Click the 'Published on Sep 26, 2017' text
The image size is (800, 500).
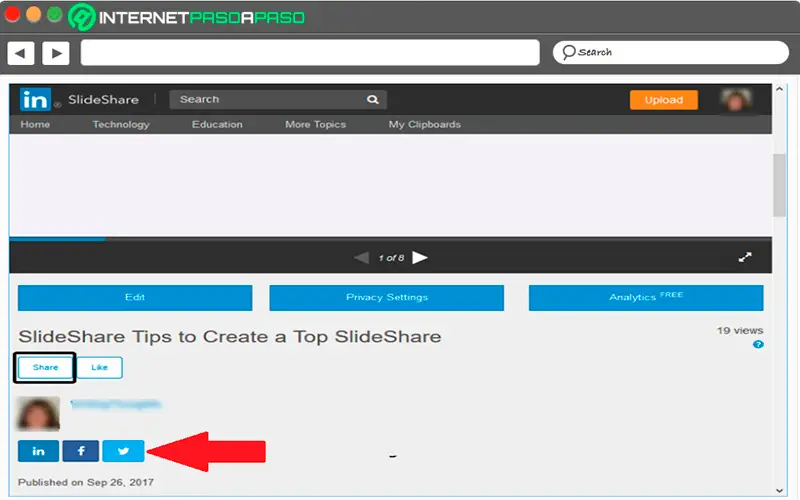[86, 482]
